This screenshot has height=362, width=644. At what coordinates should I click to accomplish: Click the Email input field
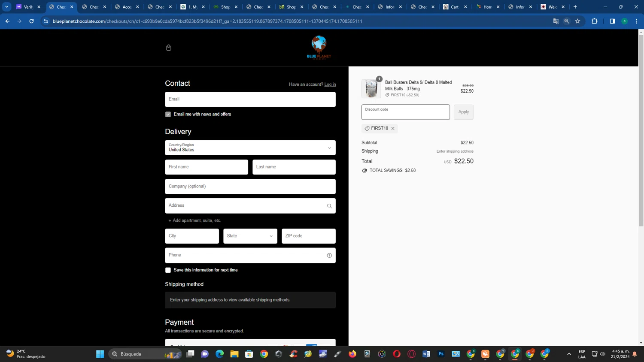[250, 100]
